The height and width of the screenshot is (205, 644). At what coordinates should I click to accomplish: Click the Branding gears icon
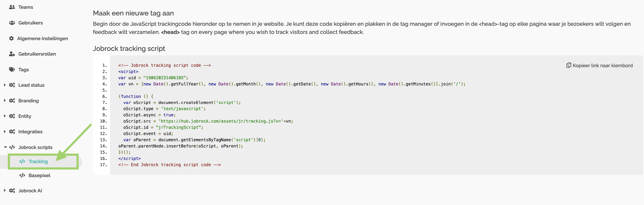click(12, 100)
